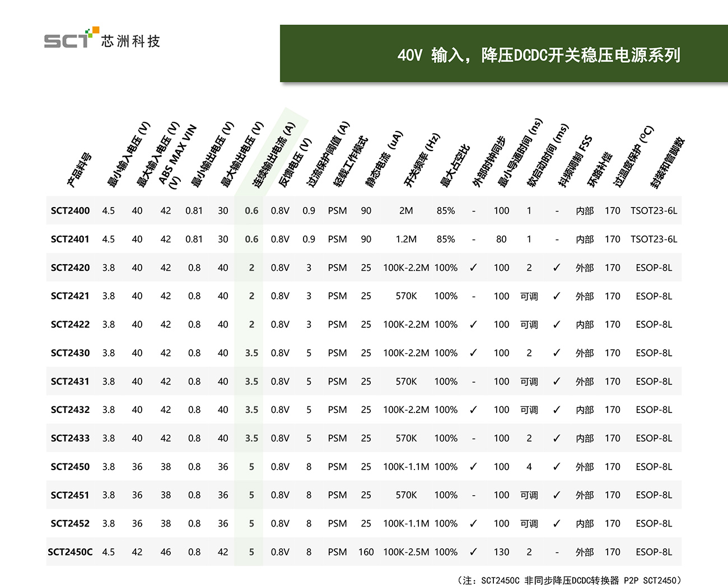
Task: Select the SCT2401 product name
Action: pos(70,240)
